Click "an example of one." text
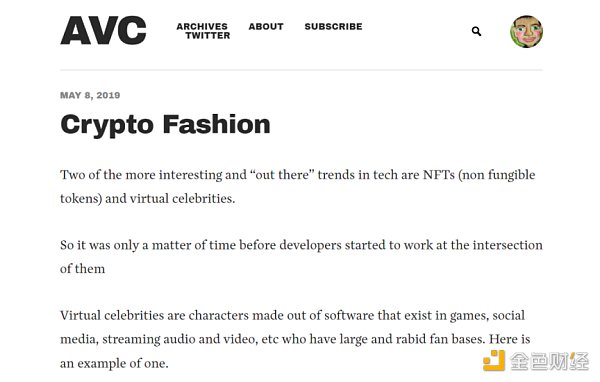Viewport: 600px width, 382px height. (x=114, y=363)
